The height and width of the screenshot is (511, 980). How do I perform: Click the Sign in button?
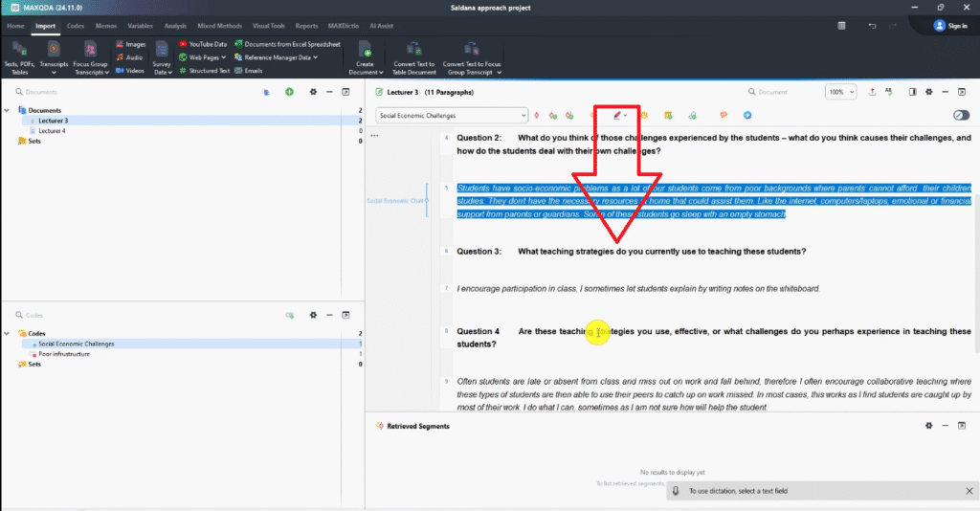pos(949,26)
